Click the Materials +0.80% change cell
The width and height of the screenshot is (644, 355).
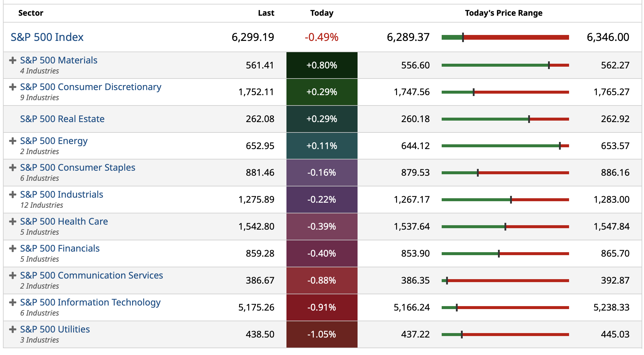(x=322, y=65)
